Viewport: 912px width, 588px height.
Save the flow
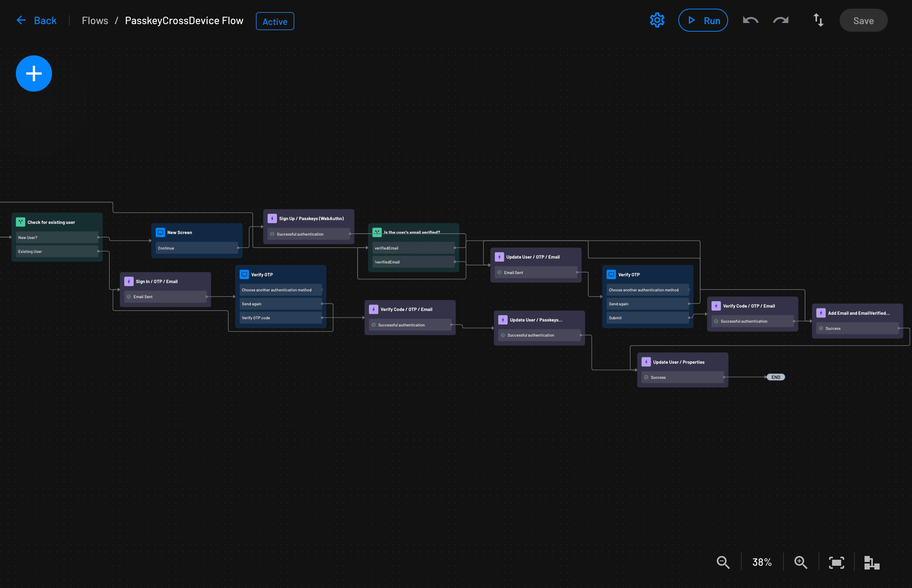(x=863, y=20)
